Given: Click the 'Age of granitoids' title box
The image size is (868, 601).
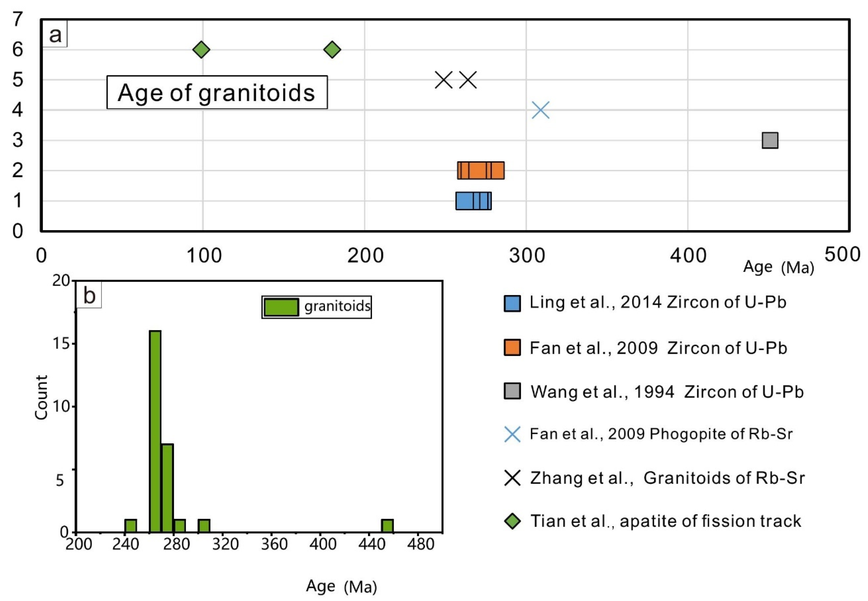Looking at the screenshot, I should pyautogui.click(x=217, y=92).
